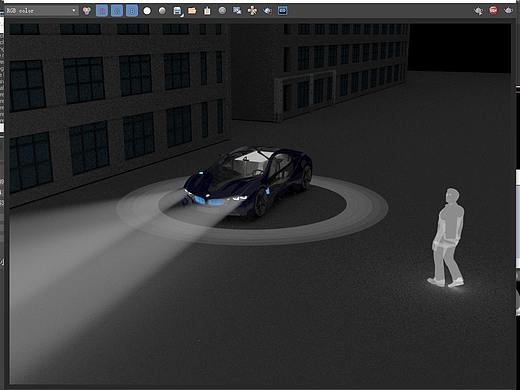520x390 pixels.
Task: Open the RGB color channel dropdown
Action: [41, 11]
